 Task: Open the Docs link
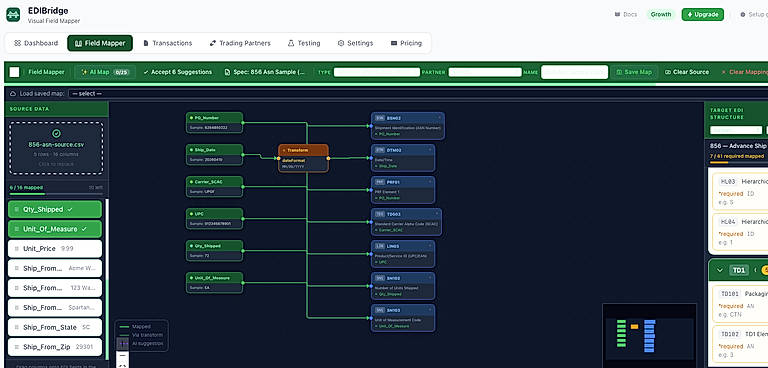click(626, 14)
